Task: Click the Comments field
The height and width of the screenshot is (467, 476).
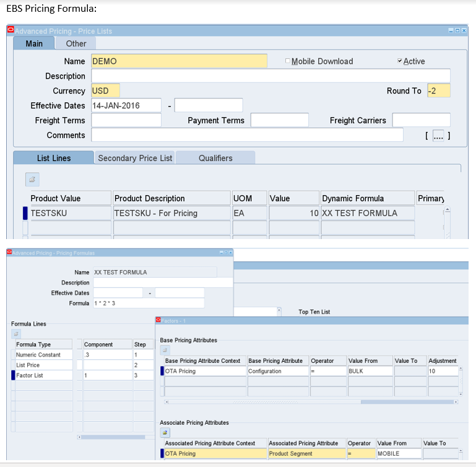Action: [247, 135]
